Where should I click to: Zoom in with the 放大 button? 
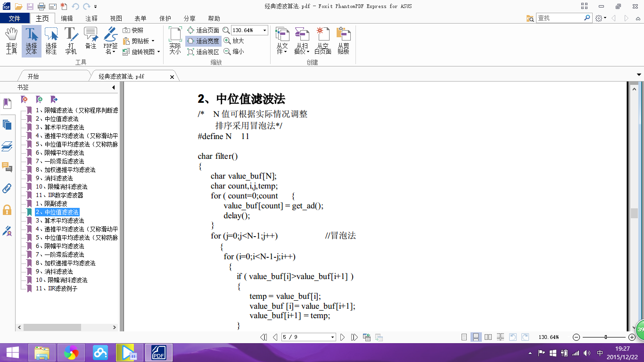234,41
